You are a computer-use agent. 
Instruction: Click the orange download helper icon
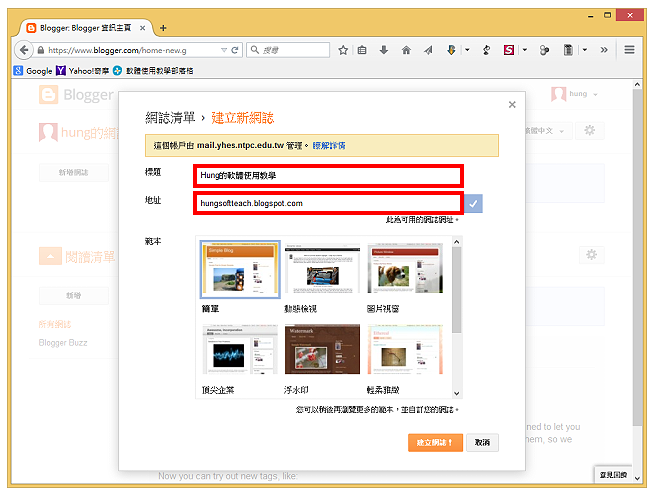point(451,50)
